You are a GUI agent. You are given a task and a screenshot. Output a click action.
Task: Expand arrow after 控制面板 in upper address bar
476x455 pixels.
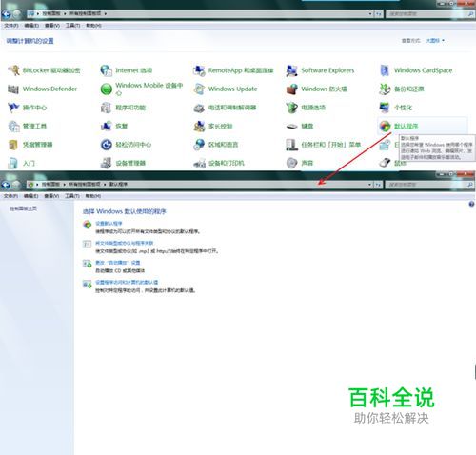(x=65, y=13)
